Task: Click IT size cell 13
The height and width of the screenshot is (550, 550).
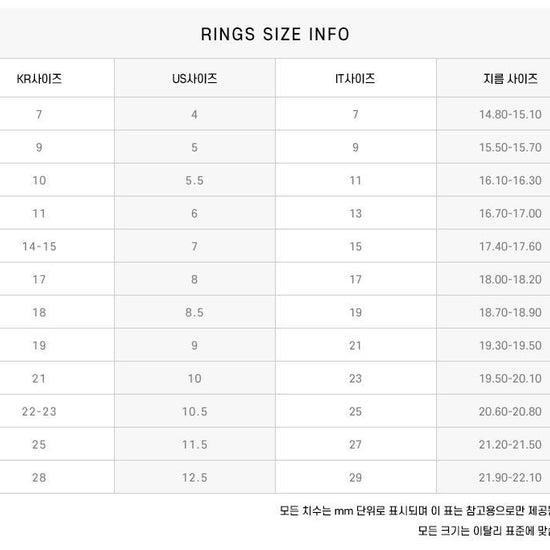Action: click(355, 214)
